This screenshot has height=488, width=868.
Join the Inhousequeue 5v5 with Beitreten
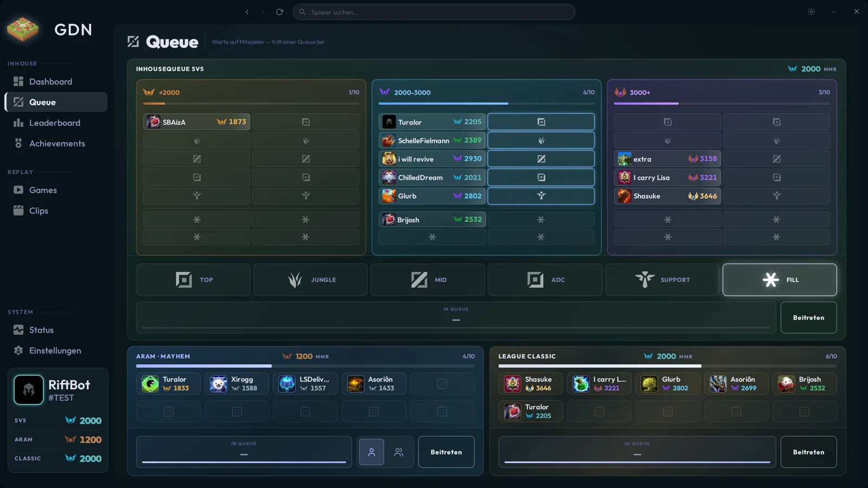808,318
